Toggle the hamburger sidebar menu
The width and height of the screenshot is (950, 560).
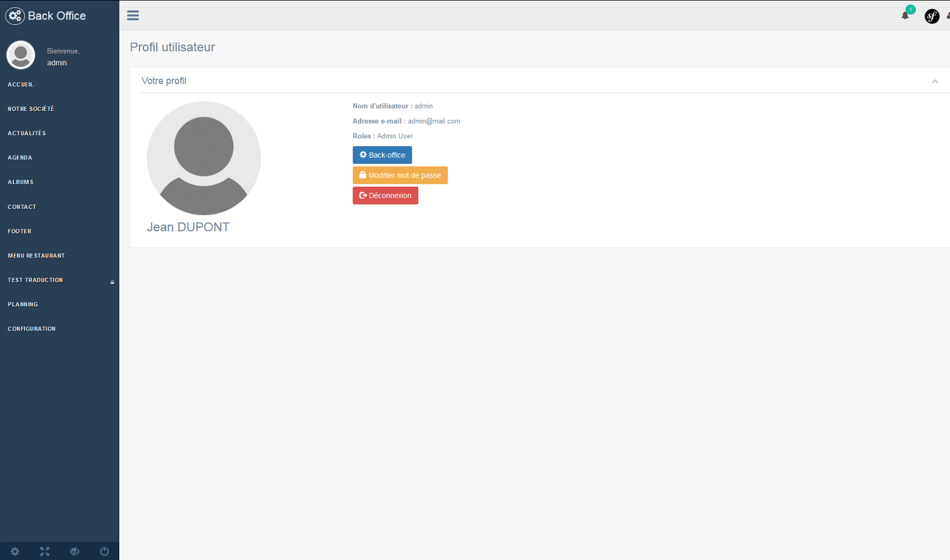coord(133,15)
